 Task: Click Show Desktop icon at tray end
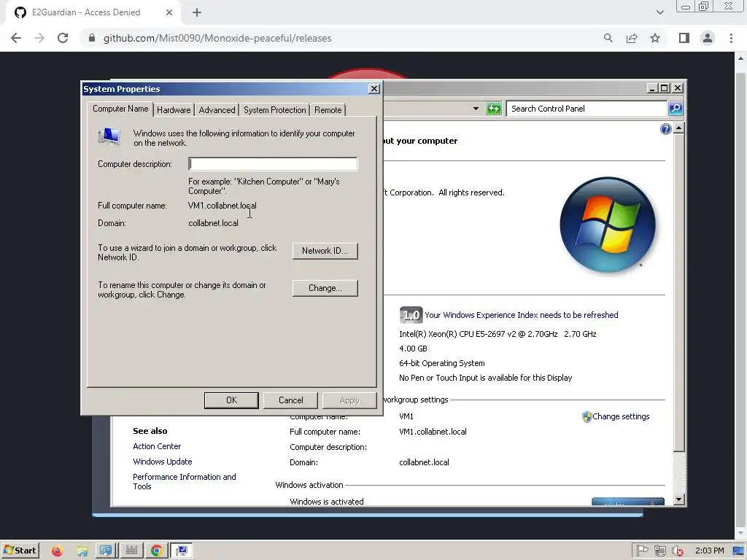click(738, 551)
